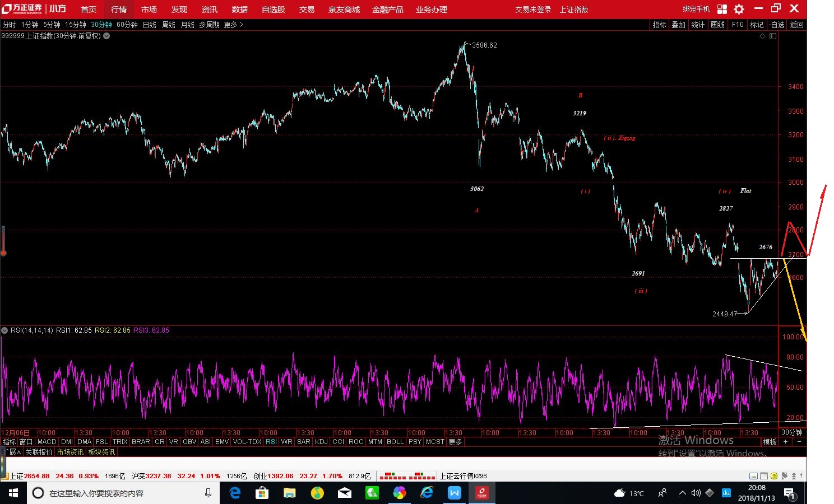Click the satellite dish connection icon

pos(784,476)
